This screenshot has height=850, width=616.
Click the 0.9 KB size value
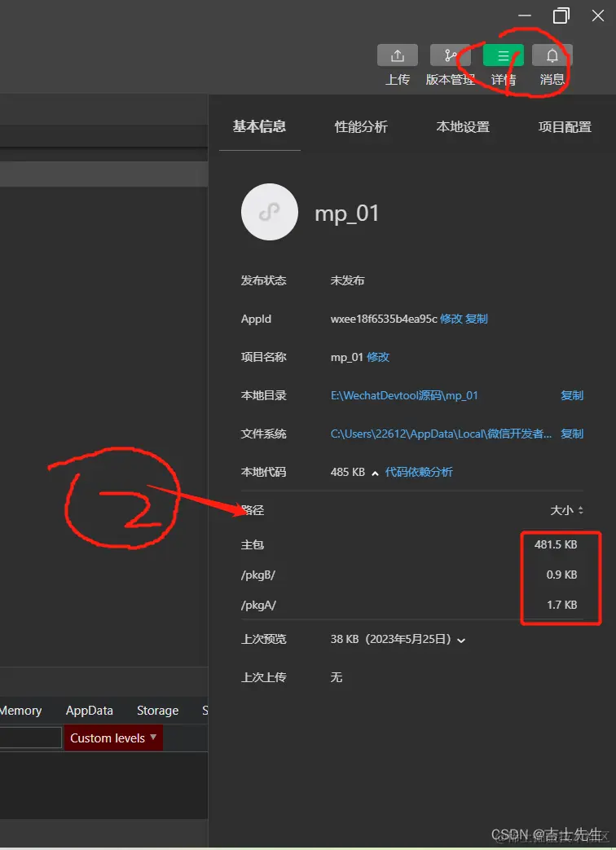pyautogui.click(x=562, y=575)
